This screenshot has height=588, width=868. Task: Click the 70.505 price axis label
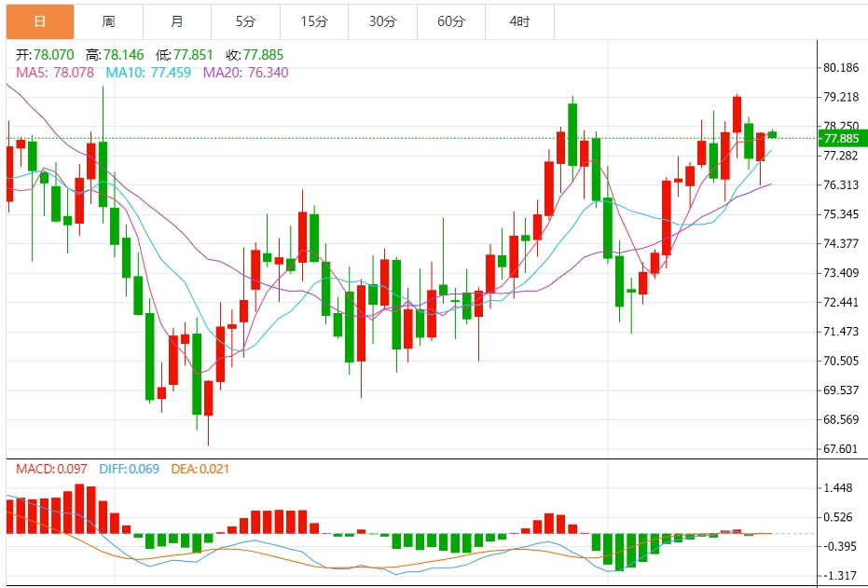coord(841,361)
